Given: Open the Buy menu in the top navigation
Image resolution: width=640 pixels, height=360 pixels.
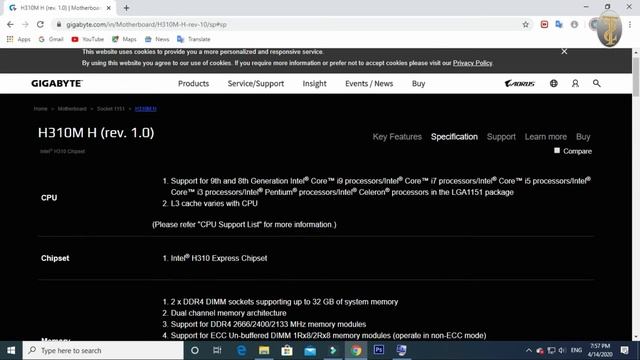Looking at the screenshot, I should pyautogui.click(x=418, y=83).
